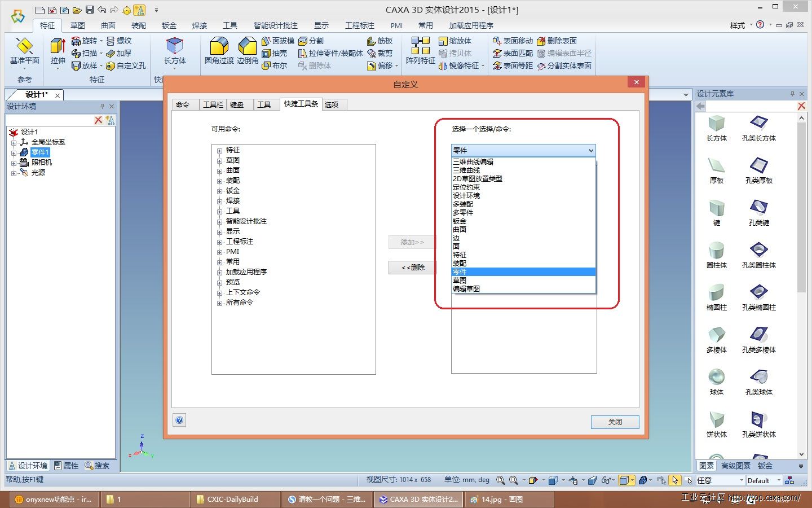812x508 pixels.
Task: Pick the 孔类长方体 element in library
Action: coord(758,129)
